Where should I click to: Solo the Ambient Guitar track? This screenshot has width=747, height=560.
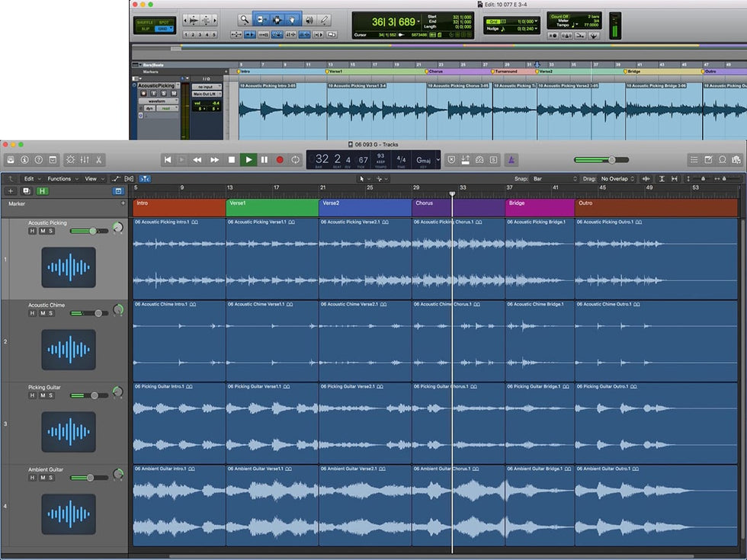click(x=52, y=478)
